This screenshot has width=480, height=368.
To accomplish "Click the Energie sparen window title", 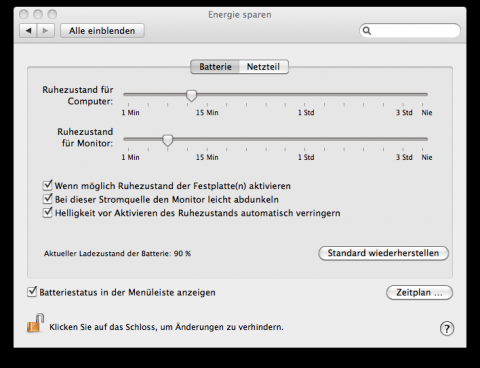I will point(240,15).
